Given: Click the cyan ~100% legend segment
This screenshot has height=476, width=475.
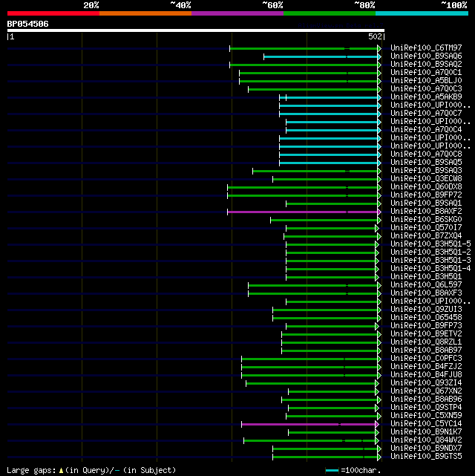Looking at the screenshot, I should coord(422,13).
